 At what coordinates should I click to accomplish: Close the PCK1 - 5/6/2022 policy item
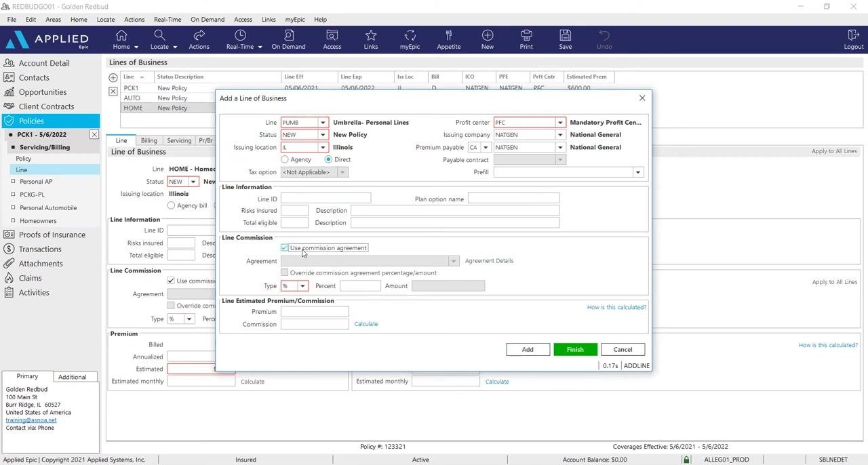click(94, 135)
